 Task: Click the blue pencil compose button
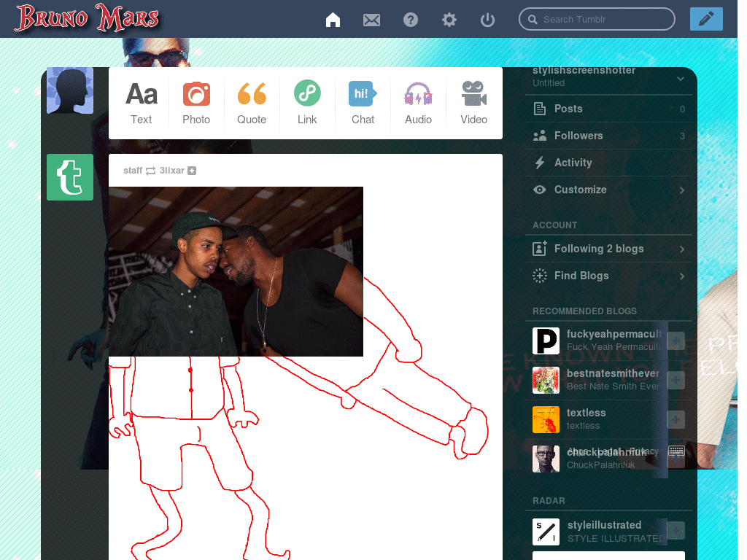706,19
